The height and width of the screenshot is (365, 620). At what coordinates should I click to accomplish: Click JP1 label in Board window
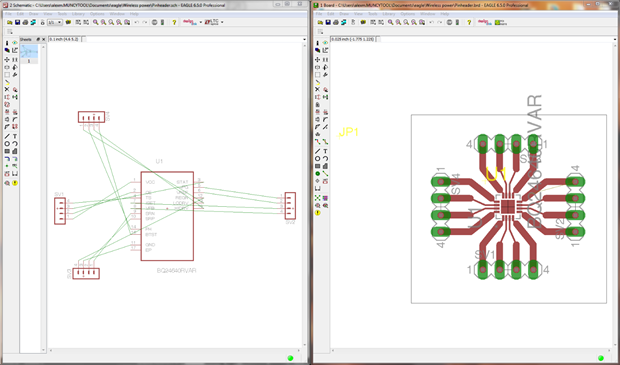coord(348,132)
